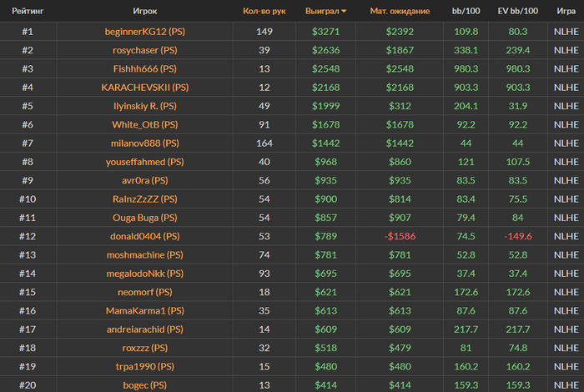
Task: Click the Рейтинг column header
Action: (x=28, y=12)
